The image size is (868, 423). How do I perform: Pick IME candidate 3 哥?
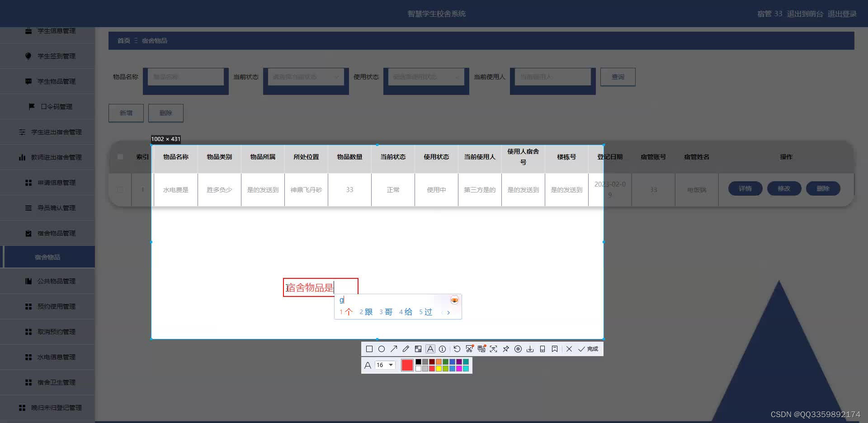pyautogui.click(x=386, y=312)
